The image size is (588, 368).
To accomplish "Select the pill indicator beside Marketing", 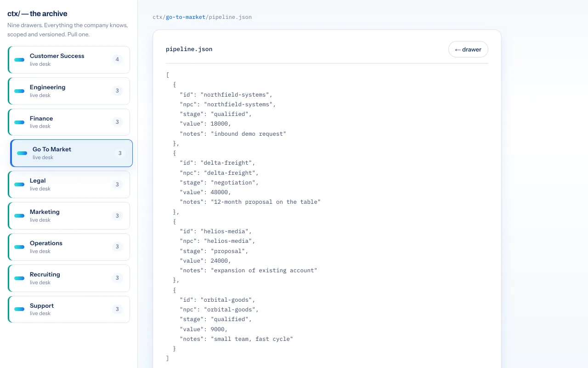I will (x=19, y=216).
